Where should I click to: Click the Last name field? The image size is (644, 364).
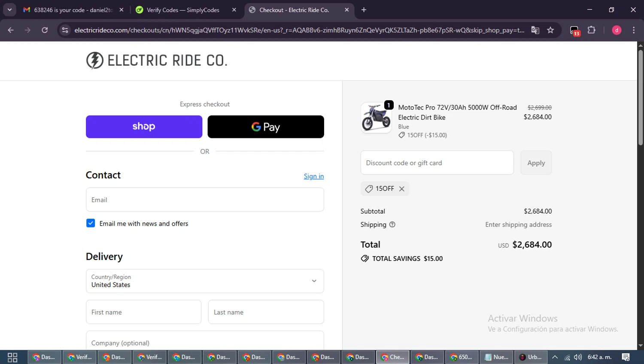coord(266,312)
